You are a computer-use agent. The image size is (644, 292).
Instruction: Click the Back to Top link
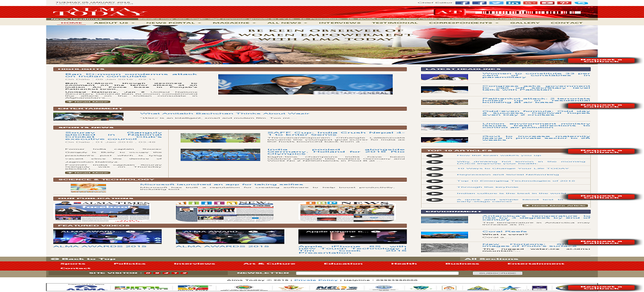(83, 259)
